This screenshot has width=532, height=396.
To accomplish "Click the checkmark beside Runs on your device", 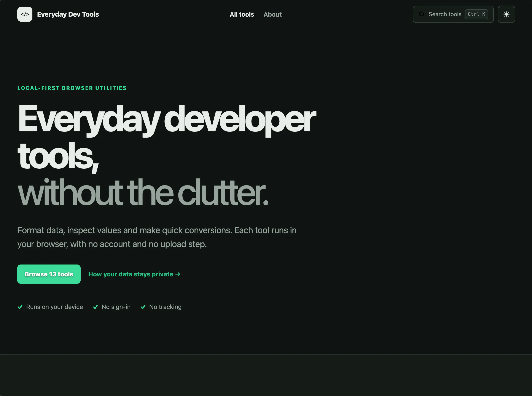I will click(20, 307).
